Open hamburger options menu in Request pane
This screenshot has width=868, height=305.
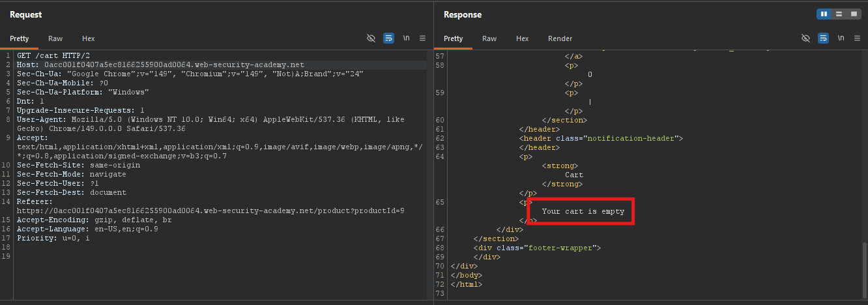[422, 38]
